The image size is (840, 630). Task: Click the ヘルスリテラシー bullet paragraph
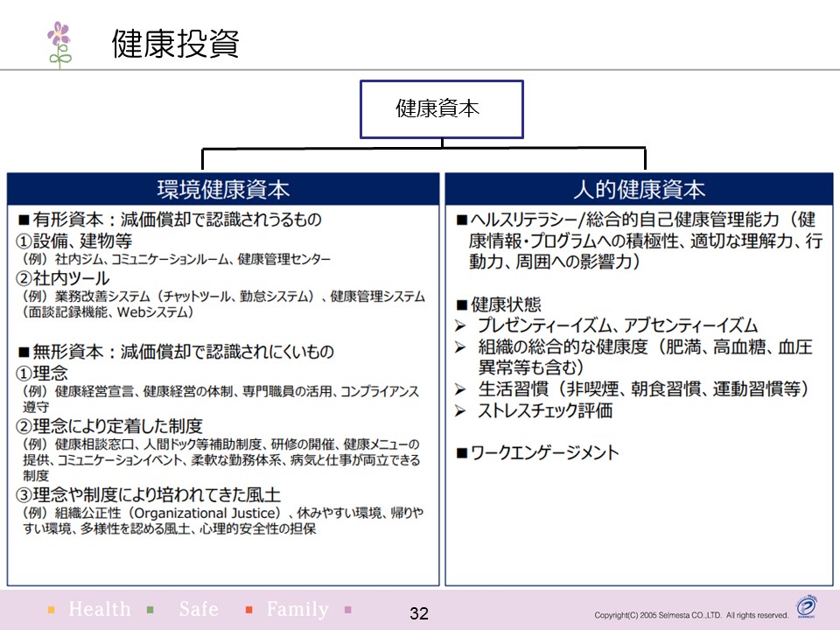tap(640, 241)
